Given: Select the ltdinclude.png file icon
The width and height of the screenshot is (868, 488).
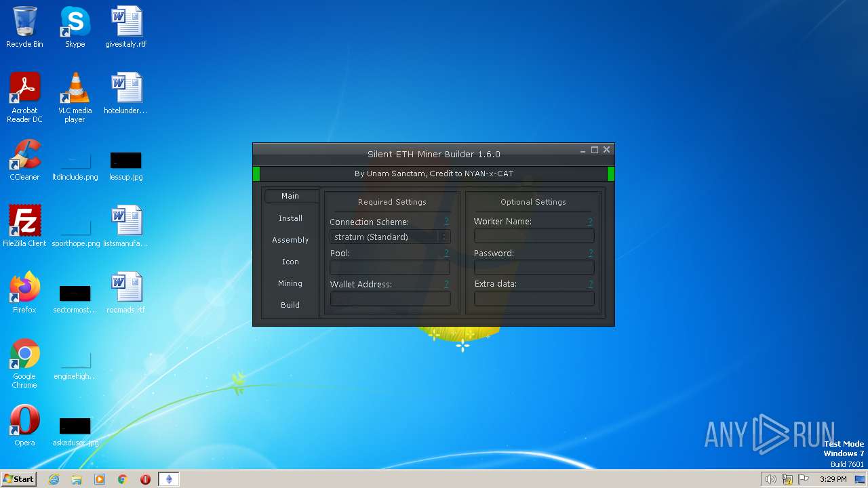Looking at the screenshot, I should coord(75,165).
